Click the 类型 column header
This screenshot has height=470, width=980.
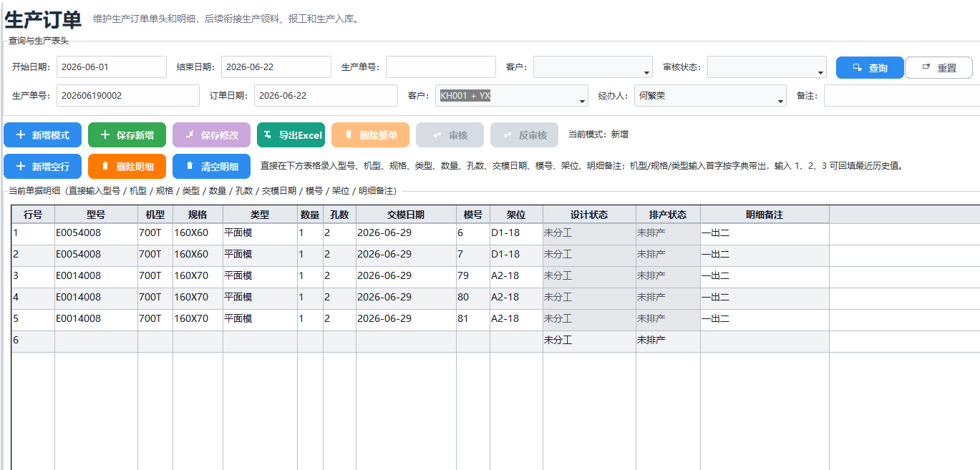pyautogui.click(x=260, y=215)
